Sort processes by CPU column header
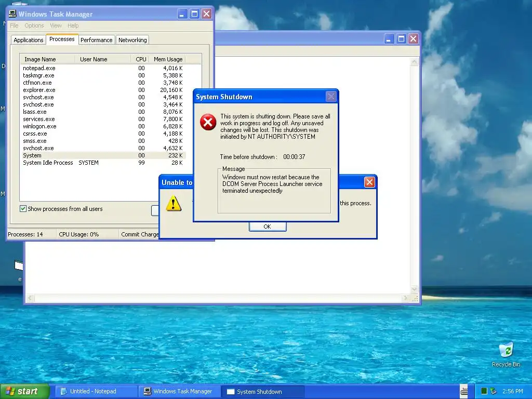The image size is (532, 399). click(140, 59)
